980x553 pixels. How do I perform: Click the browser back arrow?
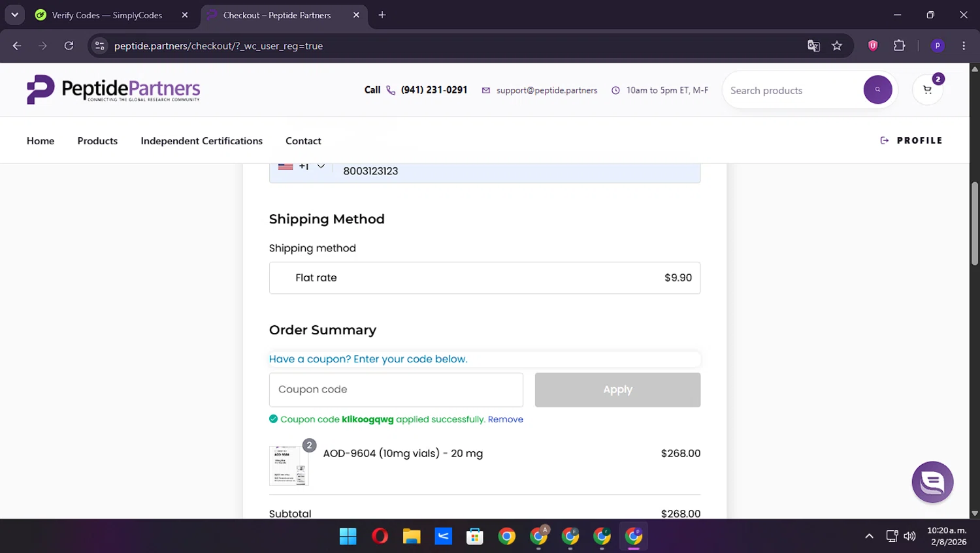[17, 46]
